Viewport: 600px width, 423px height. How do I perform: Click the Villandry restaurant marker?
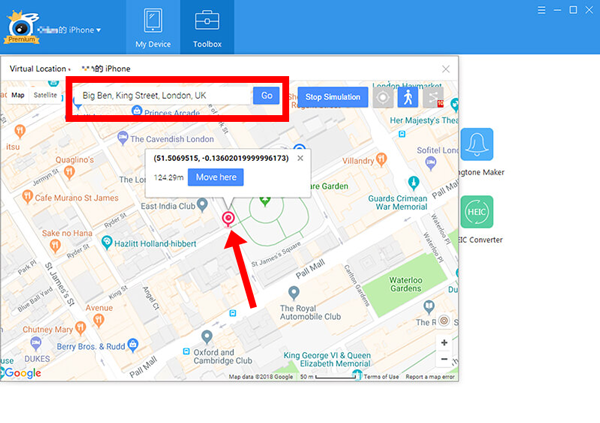coord(381,159)
